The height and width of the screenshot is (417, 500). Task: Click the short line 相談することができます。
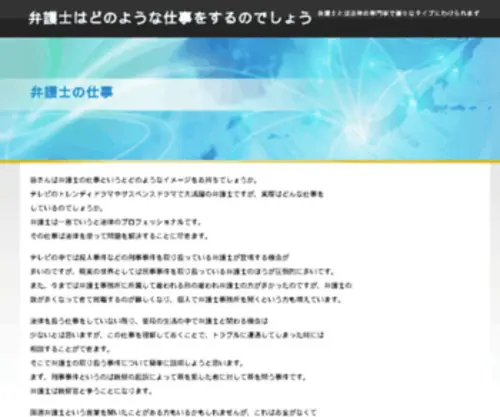[x=70, y=349]
